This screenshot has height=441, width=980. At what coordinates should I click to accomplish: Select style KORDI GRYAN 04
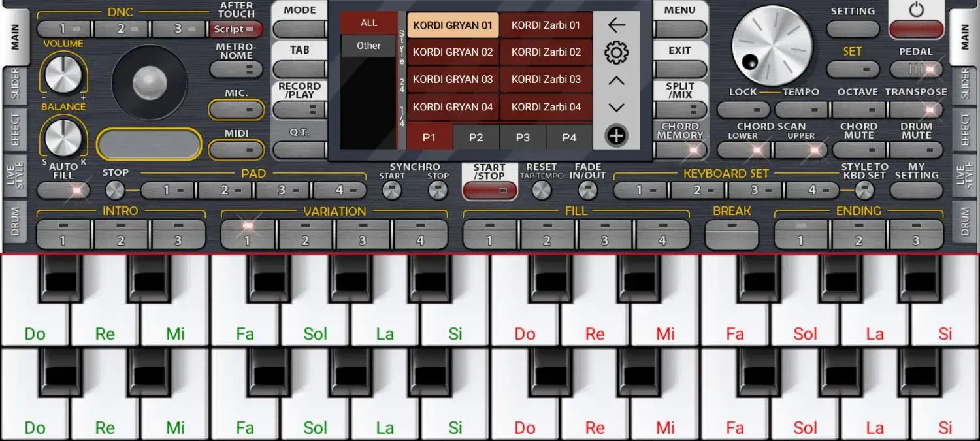[x=453, y=107]
